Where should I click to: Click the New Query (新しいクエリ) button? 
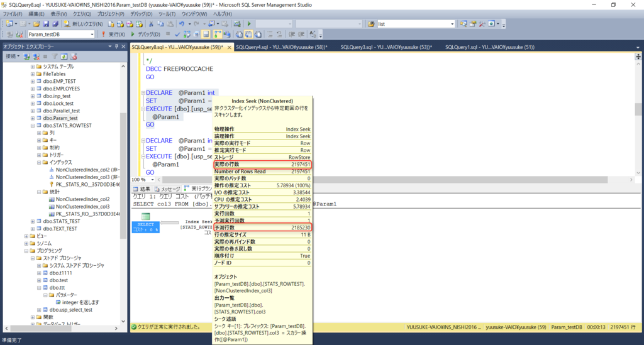pos(84,24)
